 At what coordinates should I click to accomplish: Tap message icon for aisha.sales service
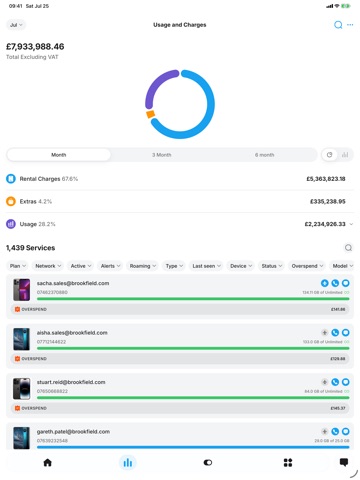tap(346, 332)
